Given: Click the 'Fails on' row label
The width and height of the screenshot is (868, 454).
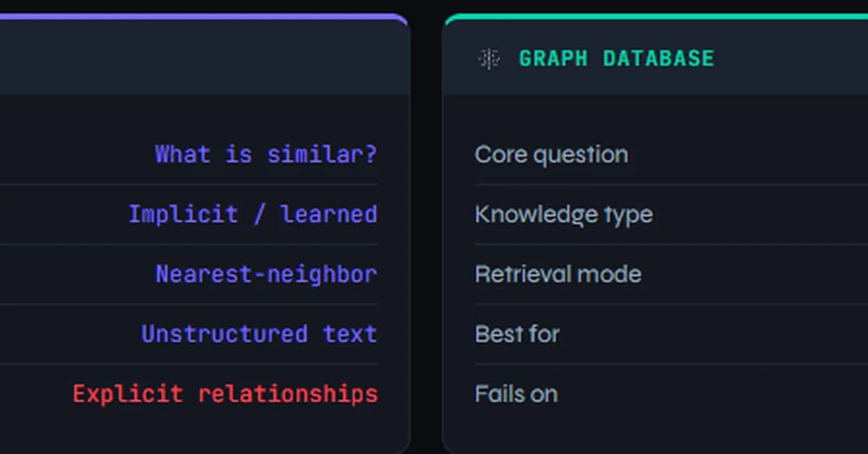Looking at the screenshot, I should [515, 393].
